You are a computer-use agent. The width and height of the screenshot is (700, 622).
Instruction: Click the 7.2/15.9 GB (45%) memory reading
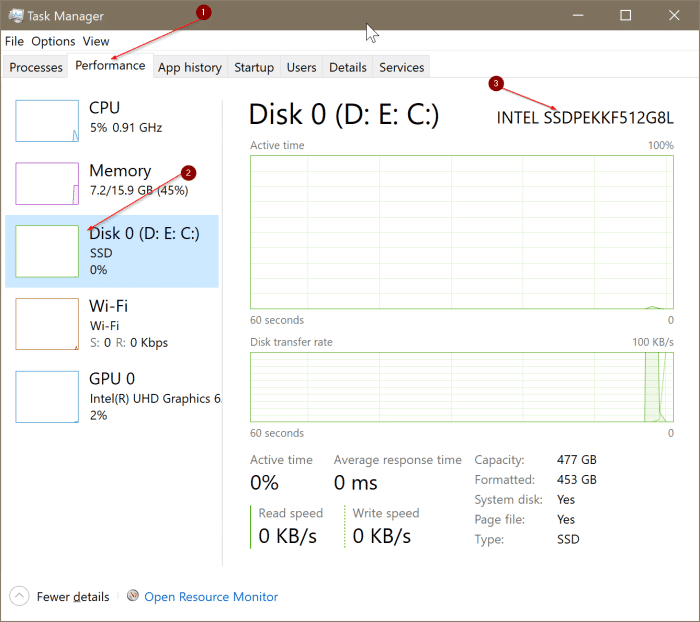(139, 191)
